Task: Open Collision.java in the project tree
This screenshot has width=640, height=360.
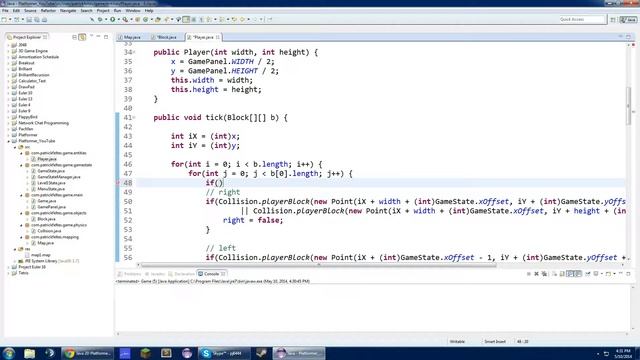Action: click(49, 231)
